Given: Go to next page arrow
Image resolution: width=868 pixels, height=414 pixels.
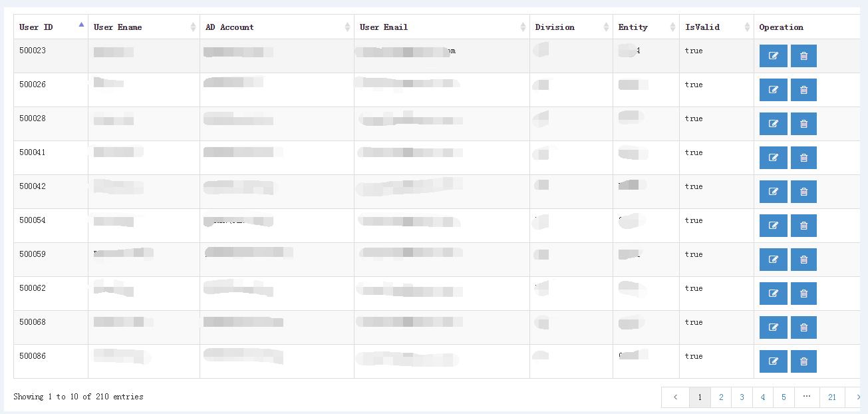Looking at the screenshot, I should pos(854,397).
